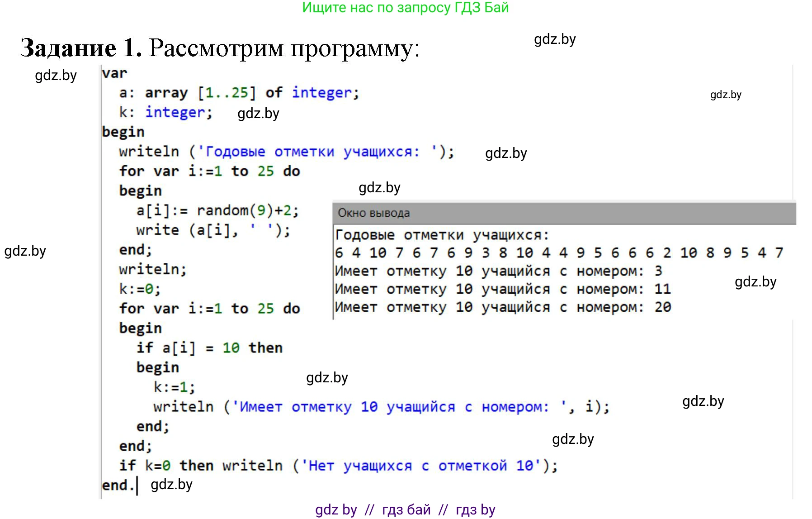This screenshot has height=519, width=812.
Task: Select the final 'end.' statement
Action: [117, 484]
